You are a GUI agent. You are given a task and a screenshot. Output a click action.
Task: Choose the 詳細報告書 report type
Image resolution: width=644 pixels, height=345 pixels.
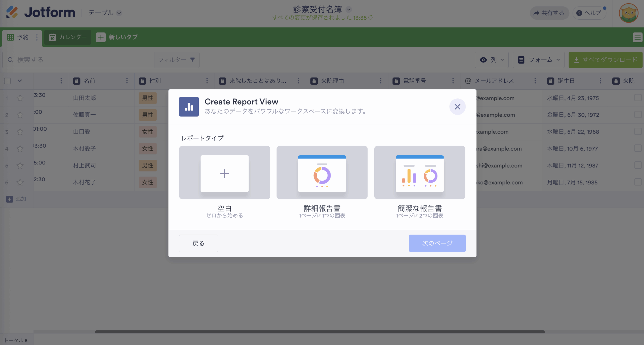pos(322,173)
